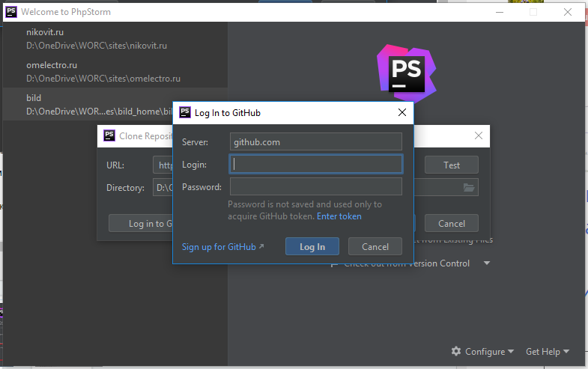Click Test button in Clone Repository dialog
This screenshot has width=588, height=369.
(x=452, y=165)
